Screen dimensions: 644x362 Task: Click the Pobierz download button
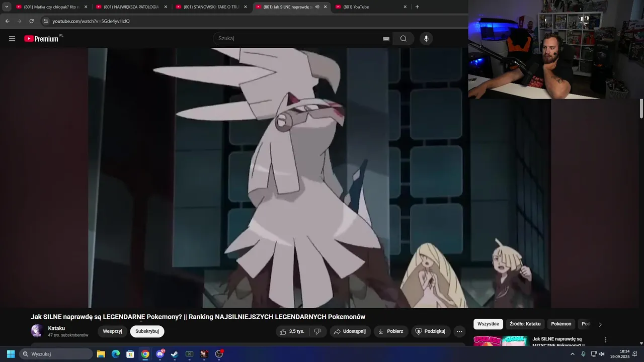391,331
